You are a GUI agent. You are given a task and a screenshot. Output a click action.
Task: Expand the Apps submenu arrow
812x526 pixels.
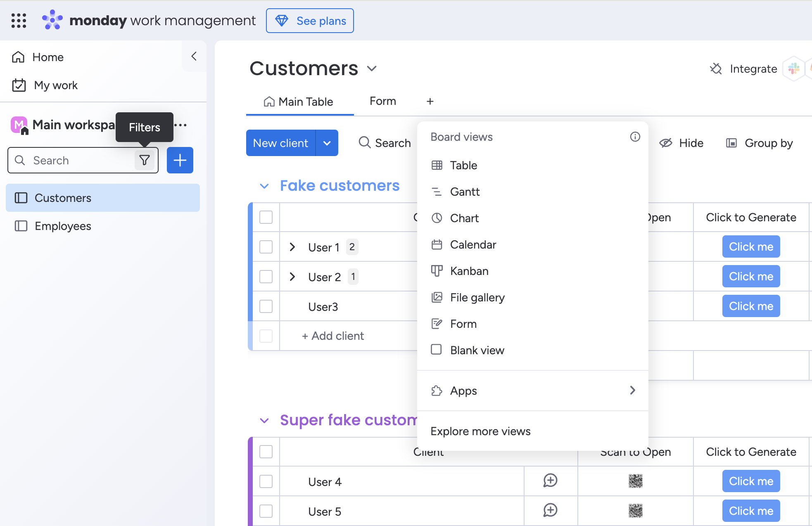coord(633,390)
